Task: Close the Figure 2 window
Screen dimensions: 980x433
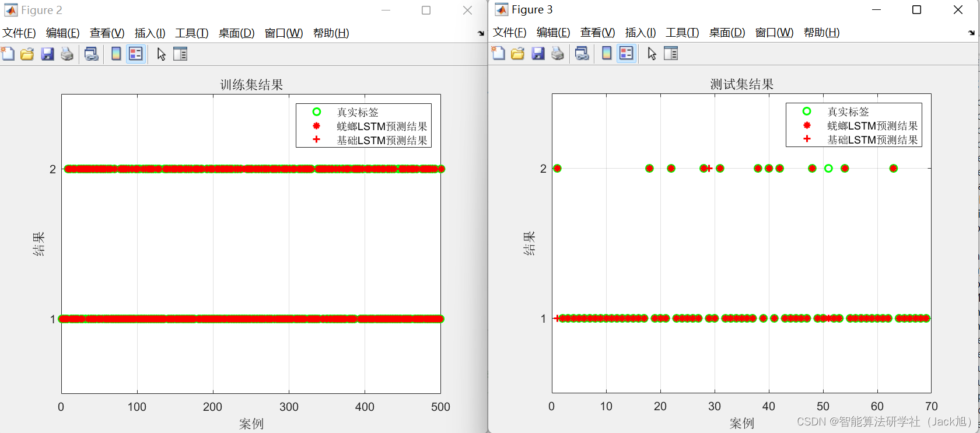Action: (467, 10)
